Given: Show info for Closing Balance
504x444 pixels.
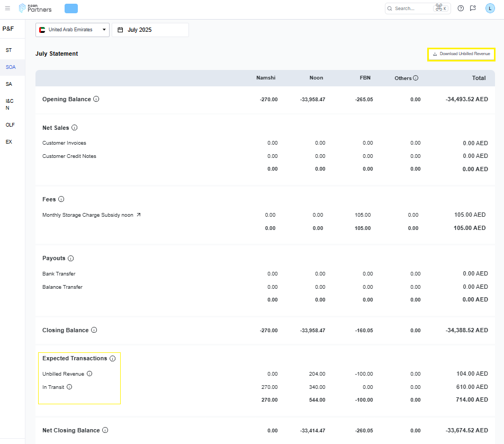Looking at the screenshot, I should pyautogui.click(x=94, y=330).
